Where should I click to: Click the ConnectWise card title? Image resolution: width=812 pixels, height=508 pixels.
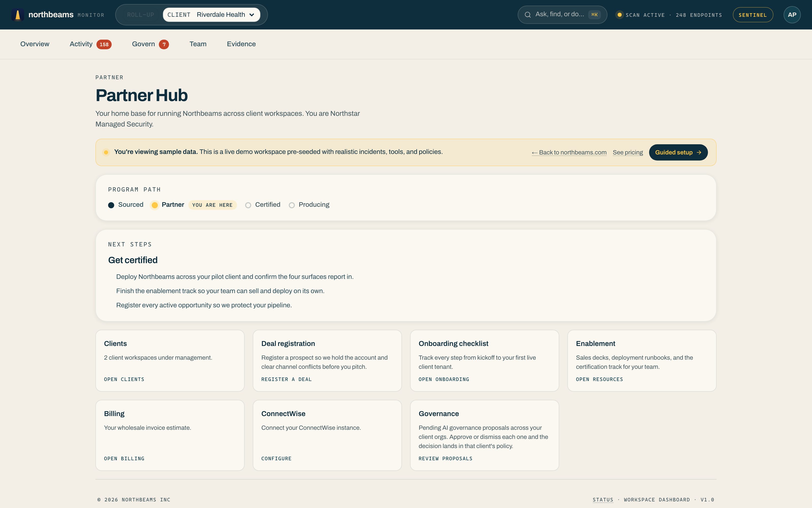[283, 414]
